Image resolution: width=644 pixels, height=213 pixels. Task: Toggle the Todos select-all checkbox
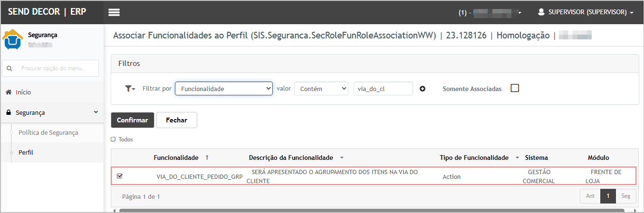113,139
